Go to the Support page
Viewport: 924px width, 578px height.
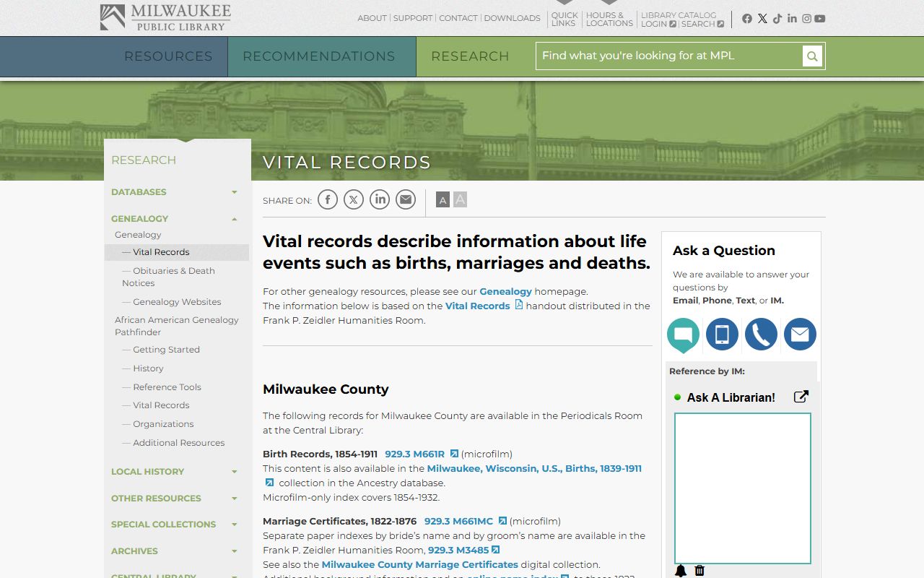[413, 18]
